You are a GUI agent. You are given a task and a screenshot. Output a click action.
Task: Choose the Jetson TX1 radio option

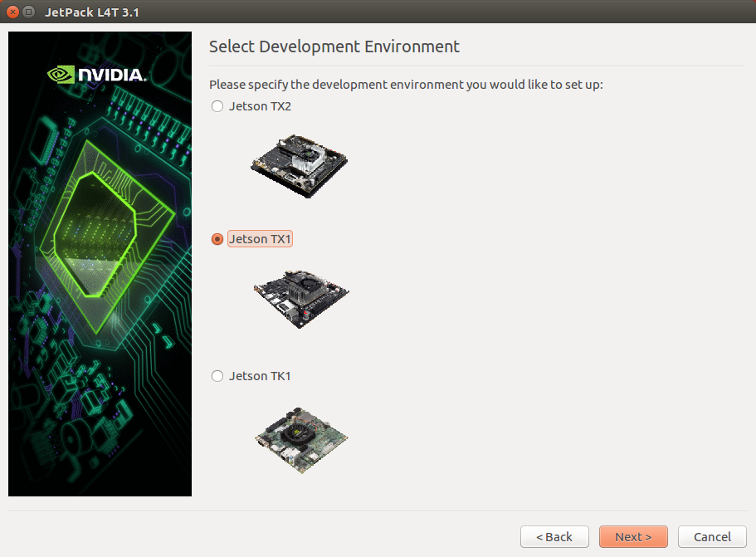[217, 239]
